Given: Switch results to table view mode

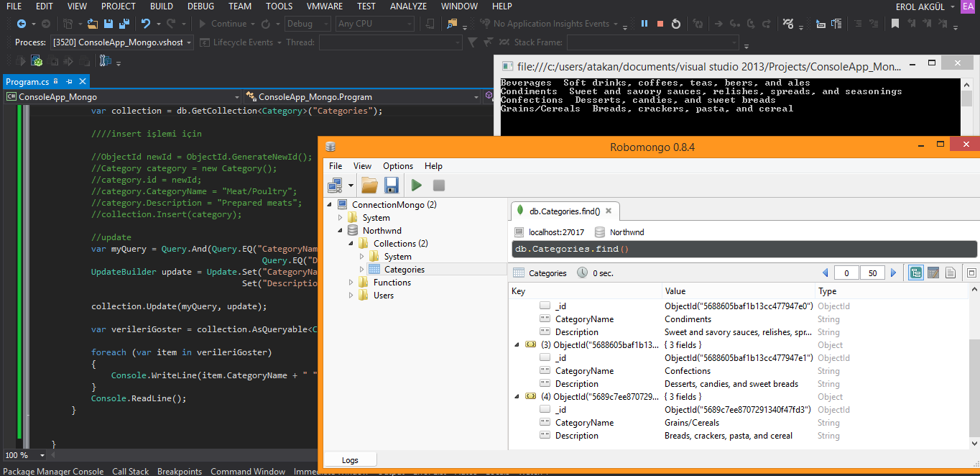Looking at the screenshot, I should pyautogui.click(x=933, y=273).
